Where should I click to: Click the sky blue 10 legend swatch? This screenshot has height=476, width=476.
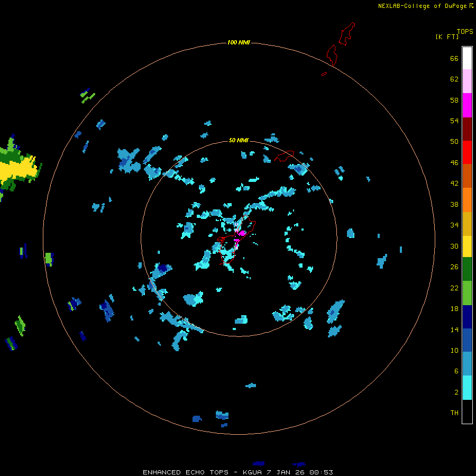[467, 364]
